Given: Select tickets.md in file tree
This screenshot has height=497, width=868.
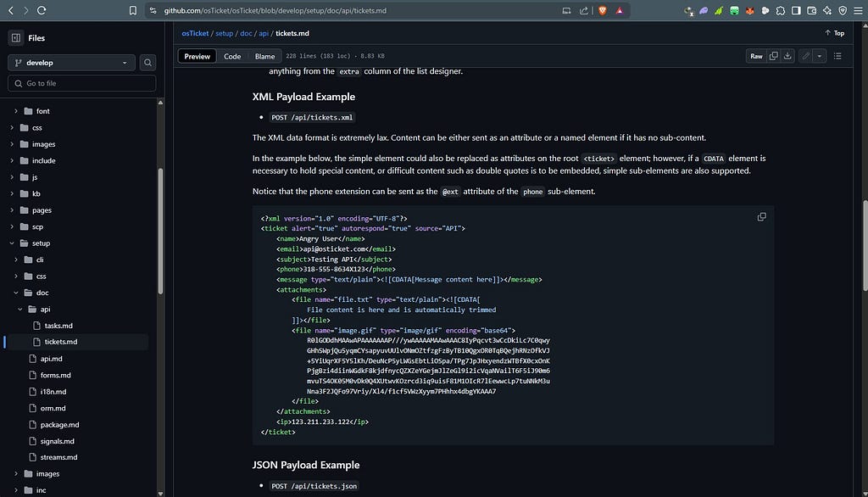Looking at the screenshot, I should point(61,342).
